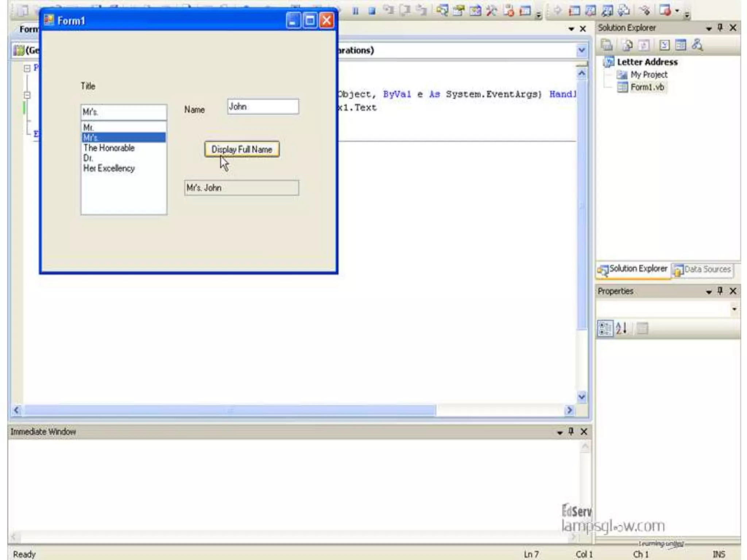The height and width of the screenshot is (560, 747).
Task: Show Properties in Solution Explorer toolbar
Action: pos(607,45)
